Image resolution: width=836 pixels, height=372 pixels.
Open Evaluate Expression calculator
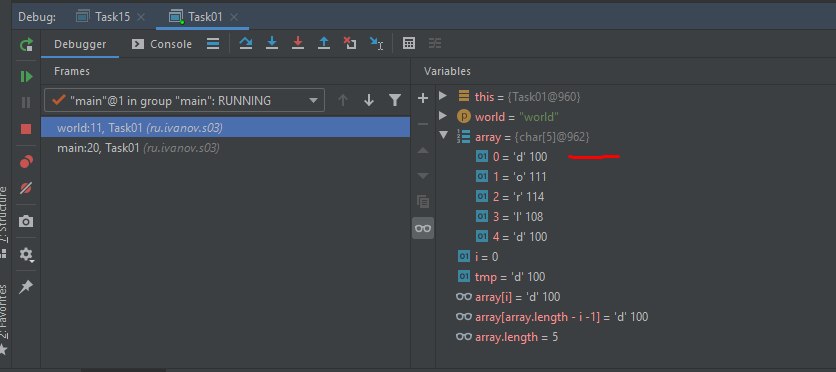[409, 44]
